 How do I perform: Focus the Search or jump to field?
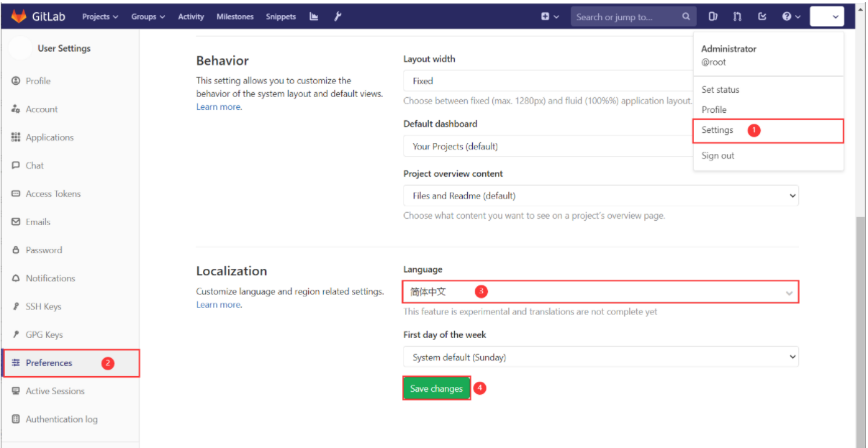click(633, 17)
